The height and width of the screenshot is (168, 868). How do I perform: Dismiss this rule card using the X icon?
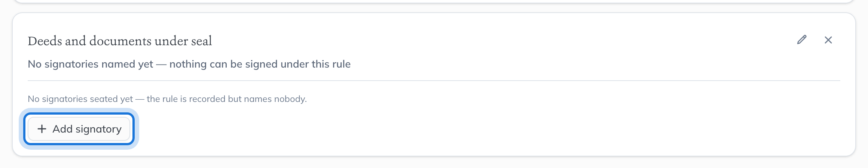[828, 40]
